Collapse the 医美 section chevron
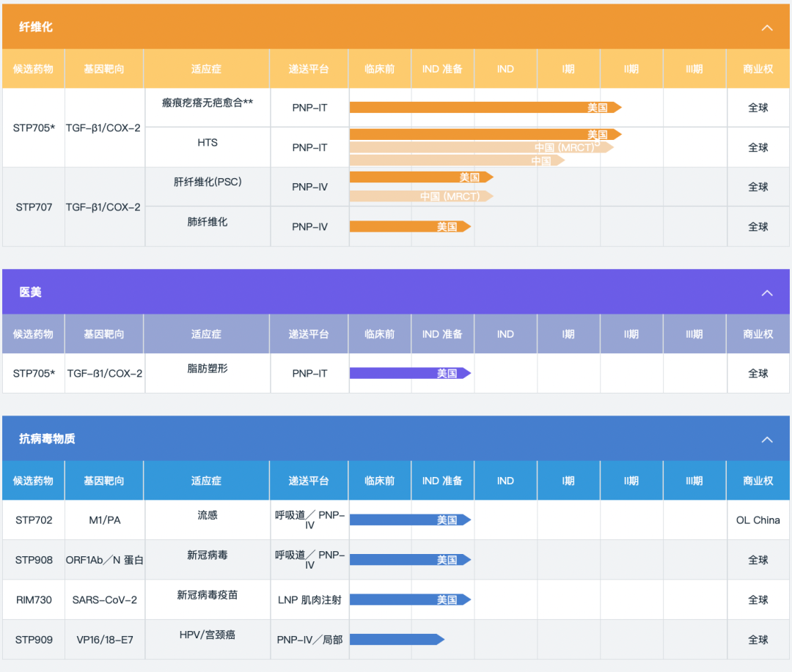Image resolution: width=792 pixels, height=672 pixels. click(x=767, y=293)
